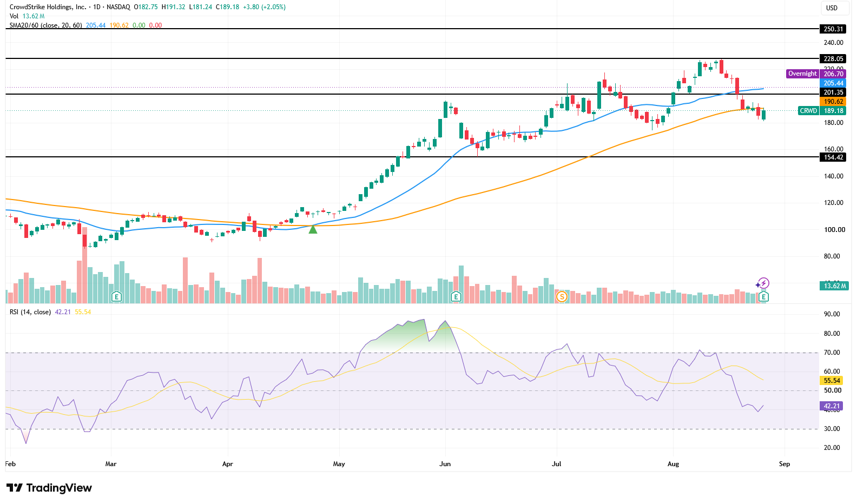This screenshot has width=857, height=504.
Task: Click the +3.80 (+2.05%) change value
Action: click(265, 7)
